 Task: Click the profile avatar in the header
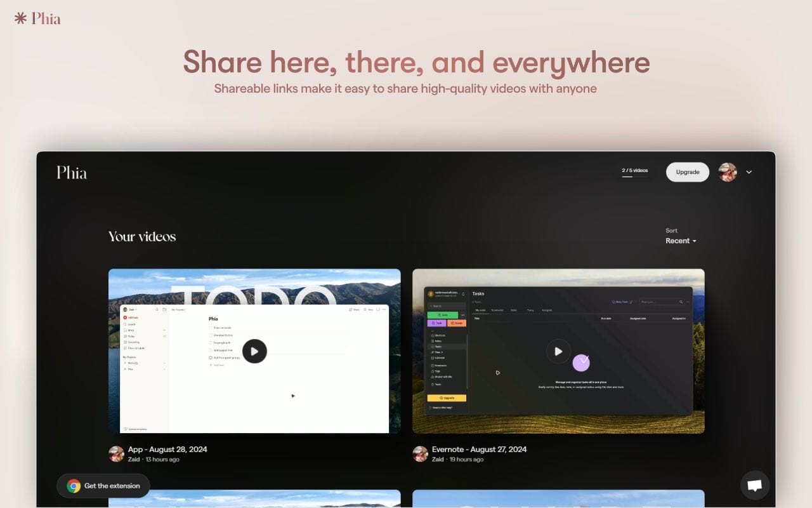[728, 172]
